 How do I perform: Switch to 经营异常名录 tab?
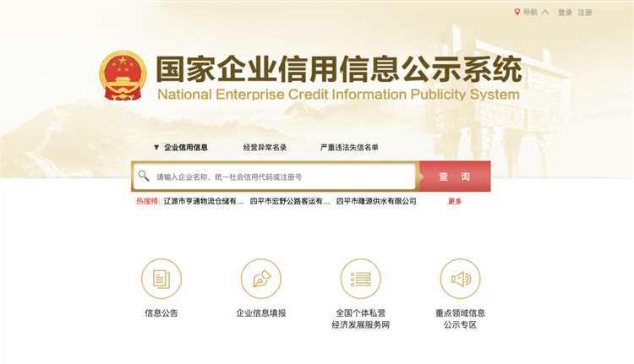pyautogui.click(x=265, y=148)
